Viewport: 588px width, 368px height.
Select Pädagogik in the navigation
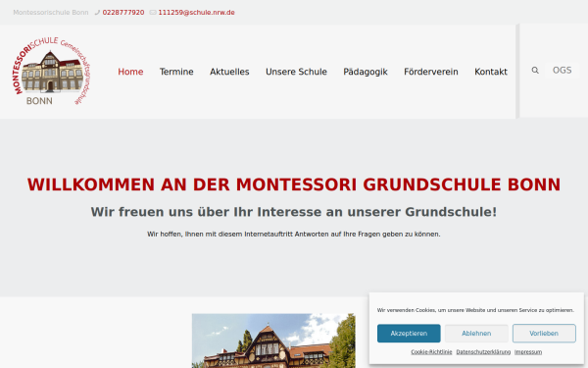pos(366,72)
